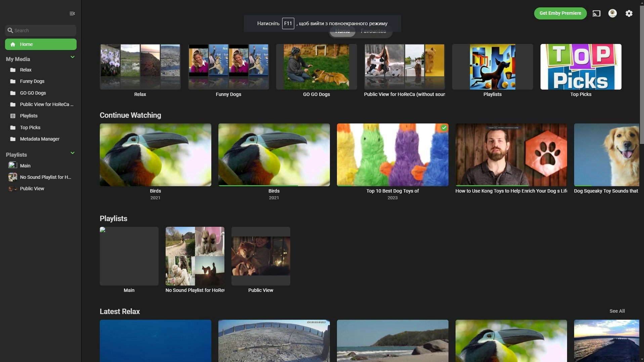Open GO GO Dogs library in sidebar
This screenshot has height=362, width=644.
pos(41,93)
